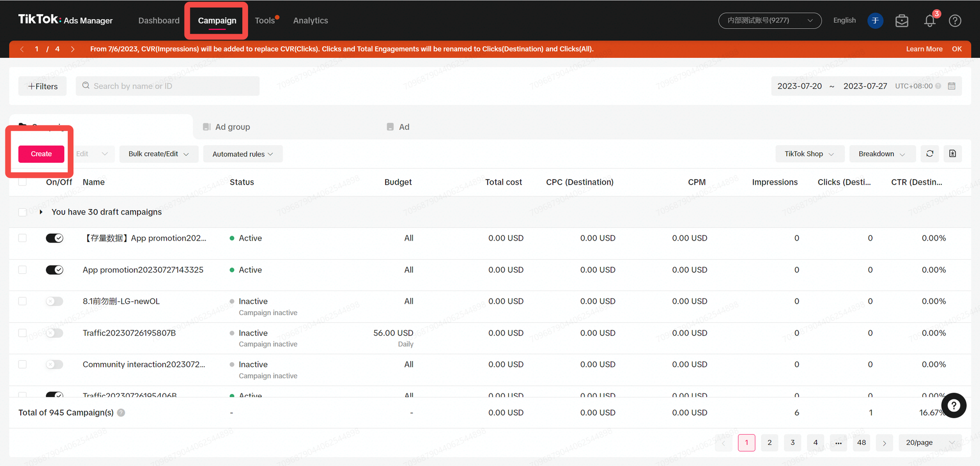
Task: Click the business center briefcase icon
Action: click(902, 21)
